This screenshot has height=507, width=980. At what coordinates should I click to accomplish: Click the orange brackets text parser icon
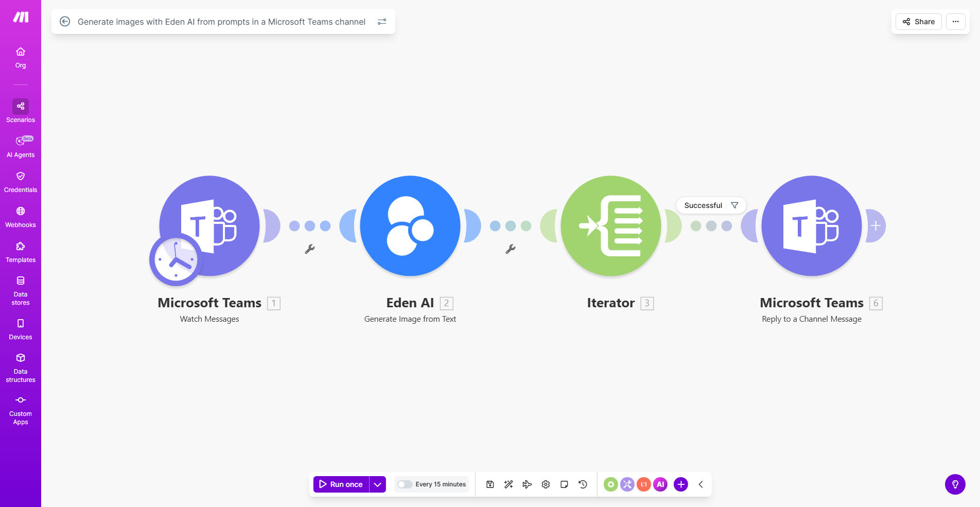pos(644,484)
